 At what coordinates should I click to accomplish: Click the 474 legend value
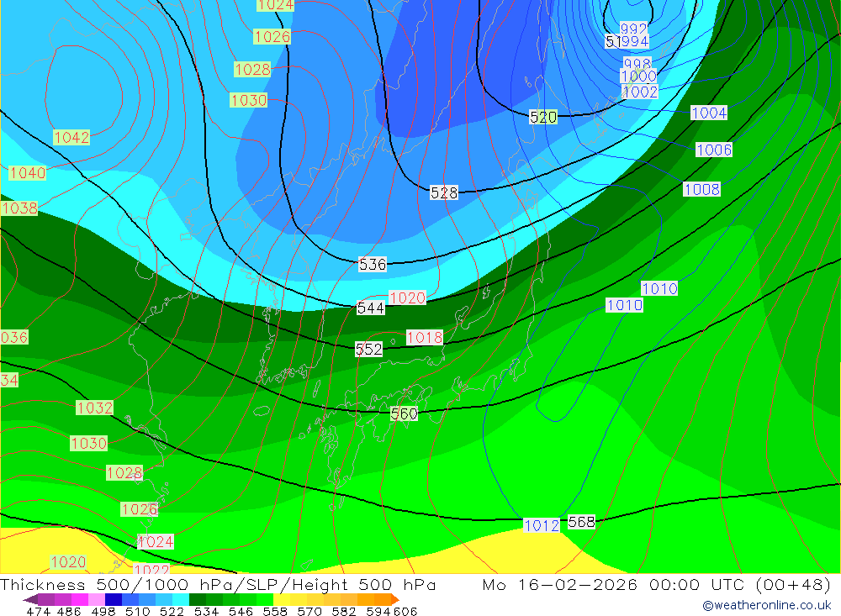(39, 611)
